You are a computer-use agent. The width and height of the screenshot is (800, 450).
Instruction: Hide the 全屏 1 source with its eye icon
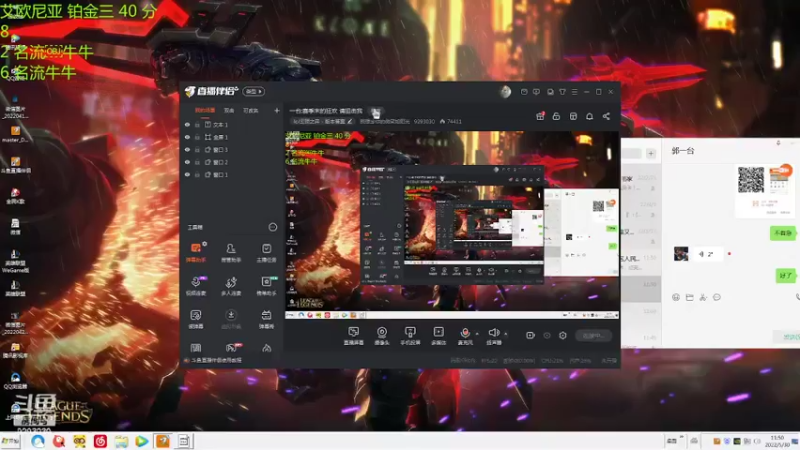pyautogui.click(x=187, y=137)
